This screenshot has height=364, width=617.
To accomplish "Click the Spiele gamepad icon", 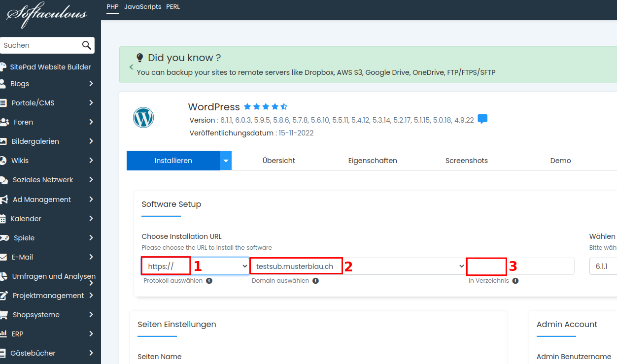I will (x=4, y=238).
